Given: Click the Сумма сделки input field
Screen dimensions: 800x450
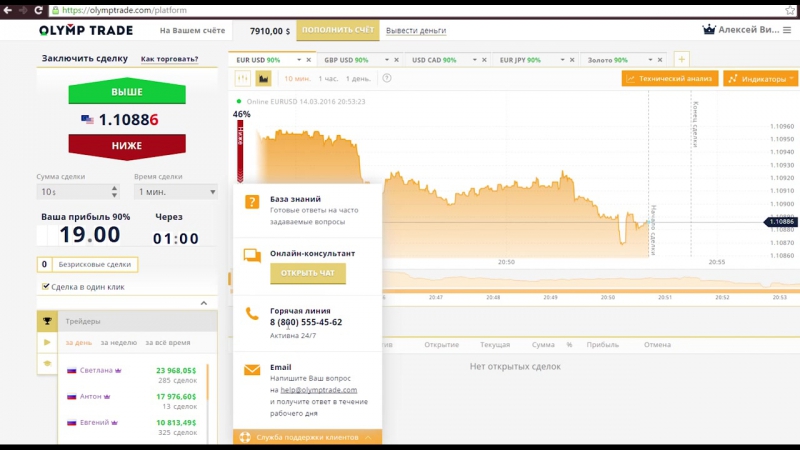Looking at the screenshot, I should click(74, 192).
